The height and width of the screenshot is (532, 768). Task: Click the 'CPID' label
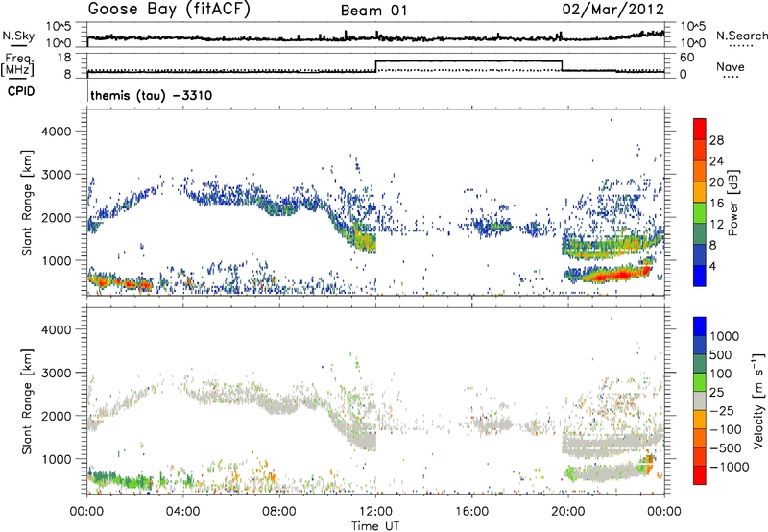[x=21, y=91]
